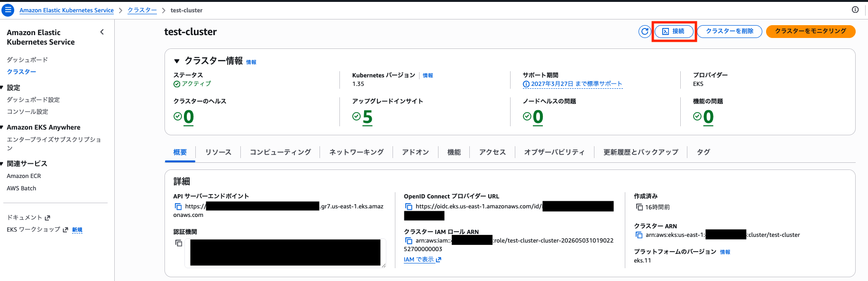
Task: Click the 接続 connect button
Action: (674, 31)
